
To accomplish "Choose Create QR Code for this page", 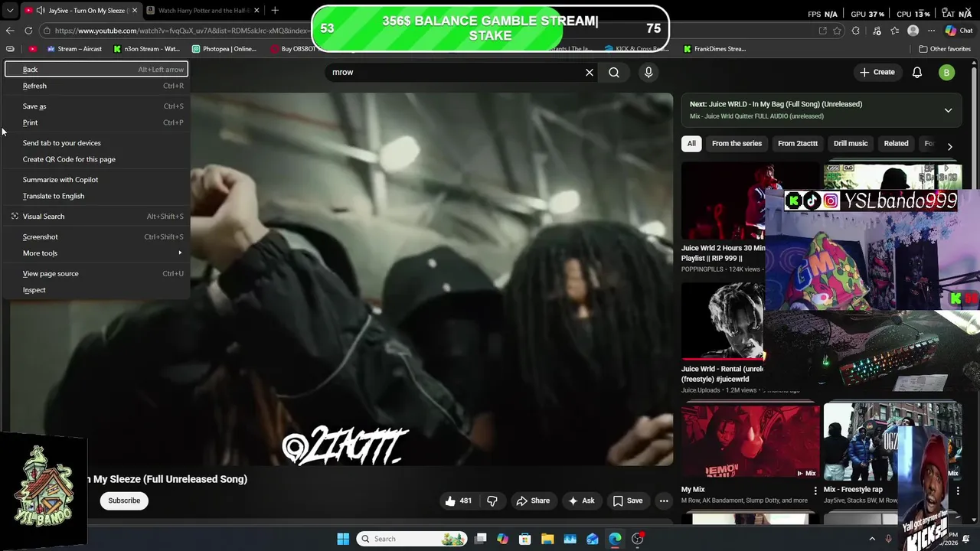I will [96, 159].
